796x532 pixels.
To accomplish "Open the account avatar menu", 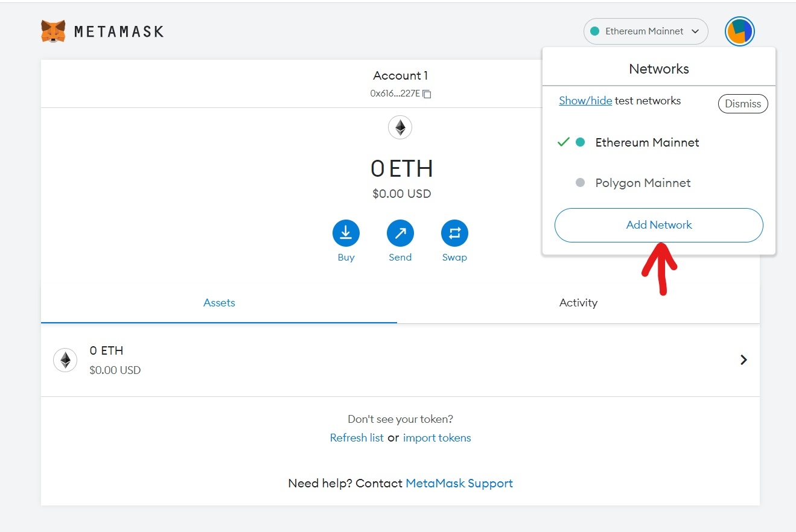I will tap(739, 31).
